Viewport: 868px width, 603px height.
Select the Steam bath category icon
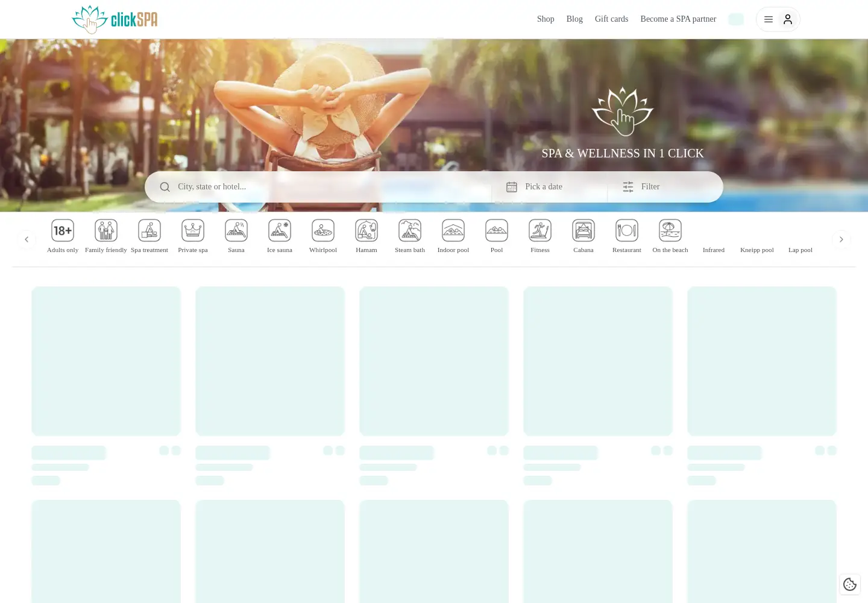tap(410, 230)
